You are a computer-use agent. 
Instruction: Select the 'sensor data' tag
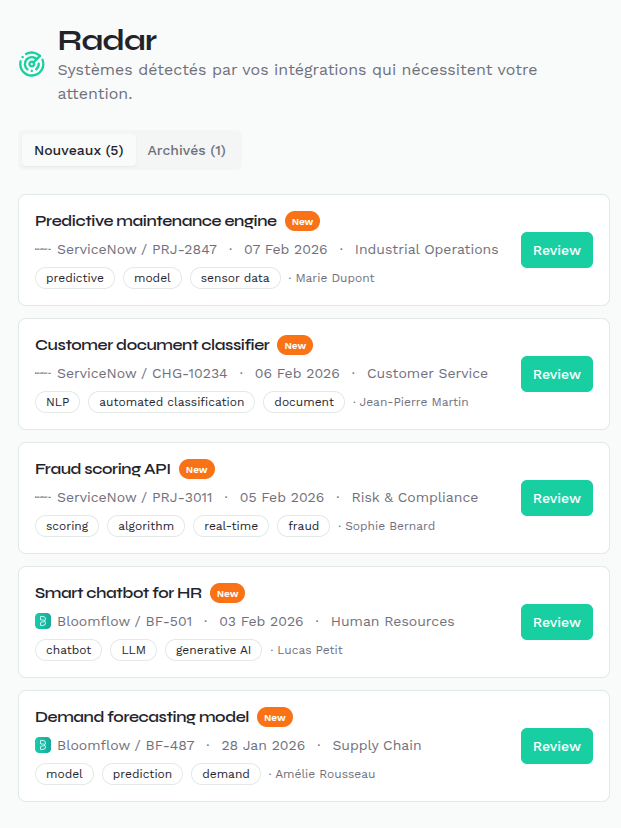[235, 278]
